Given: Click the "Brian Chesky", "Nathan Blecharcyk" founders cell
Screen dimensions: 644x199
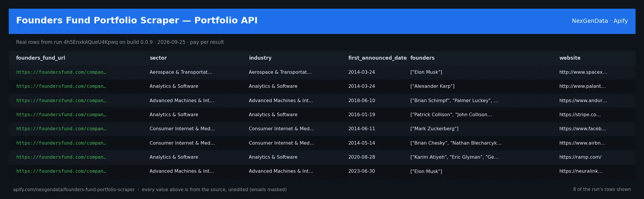Looking at the screenshot, I should [456, 143].
